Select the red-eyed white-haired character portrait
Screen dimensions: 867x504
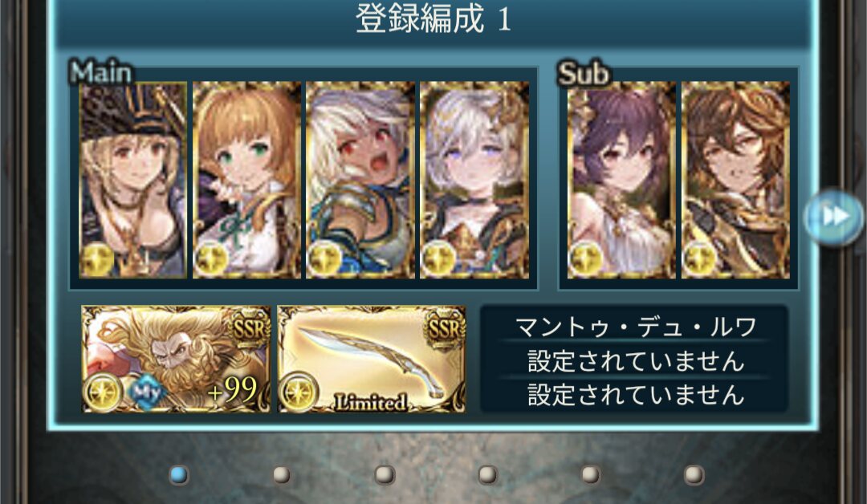pos(360,180)
